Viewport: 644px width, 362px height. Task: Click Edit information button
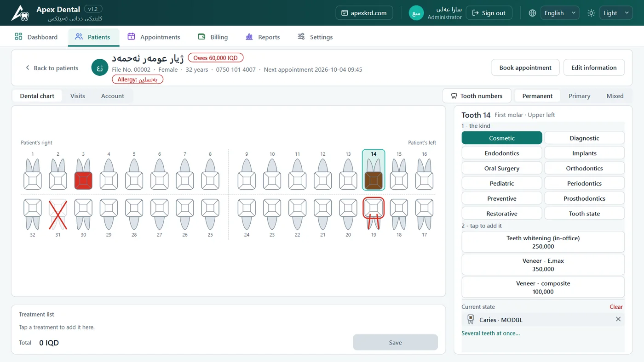pos(594,68)
